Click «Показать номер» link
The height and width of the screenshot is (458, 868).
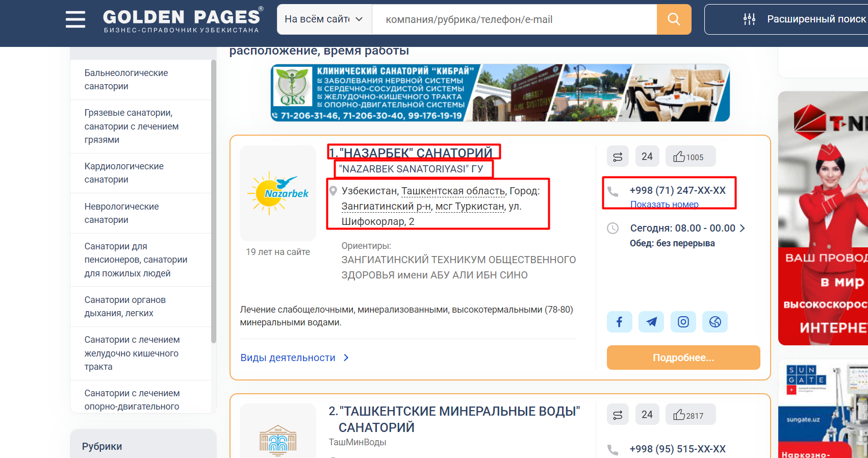point(665,205)
